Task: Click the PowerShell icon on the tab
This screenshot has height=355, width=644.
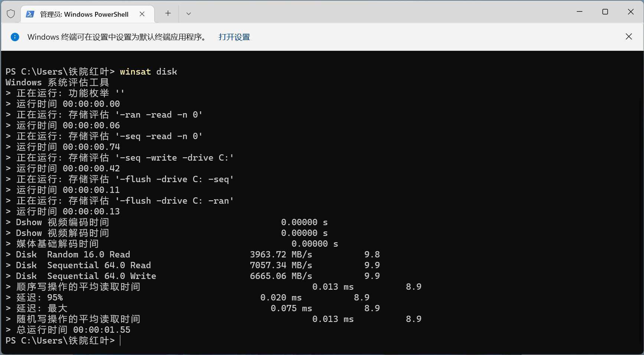Action: [x=30, y=14]
